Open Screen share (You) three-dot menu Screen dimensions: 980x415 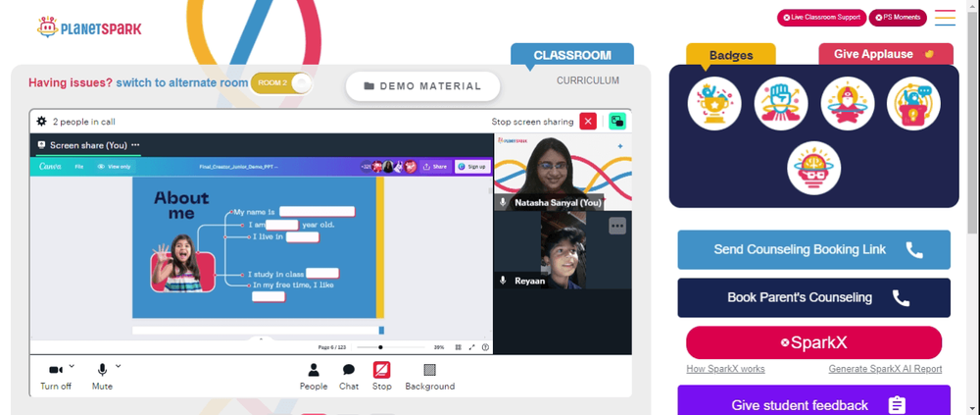[135, 145]
